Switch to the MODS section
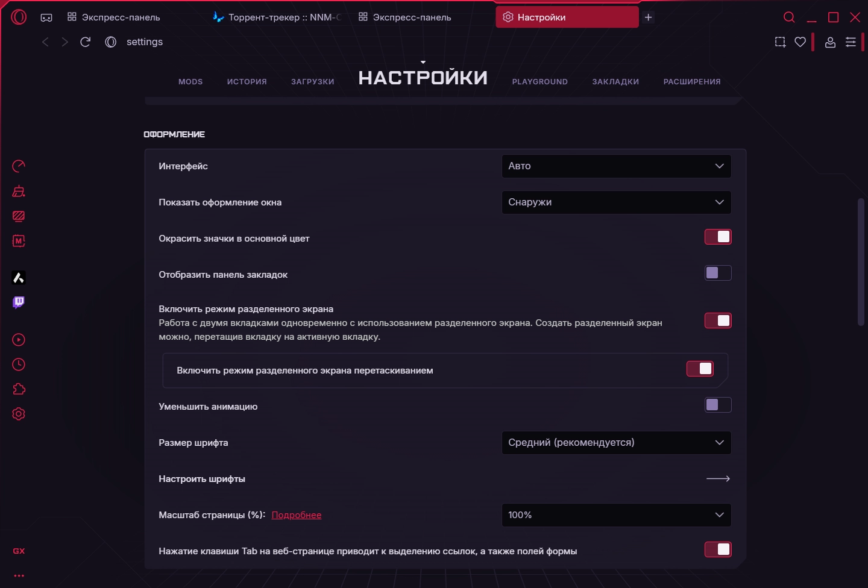 (x=190, y=82)
